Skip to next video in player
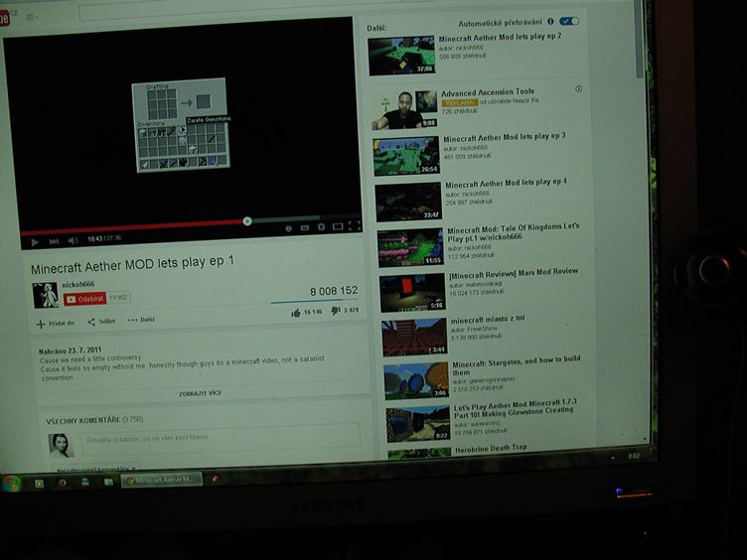Image resolution: width=747 pixels, height=560 pixels. (x=54, y=242)
